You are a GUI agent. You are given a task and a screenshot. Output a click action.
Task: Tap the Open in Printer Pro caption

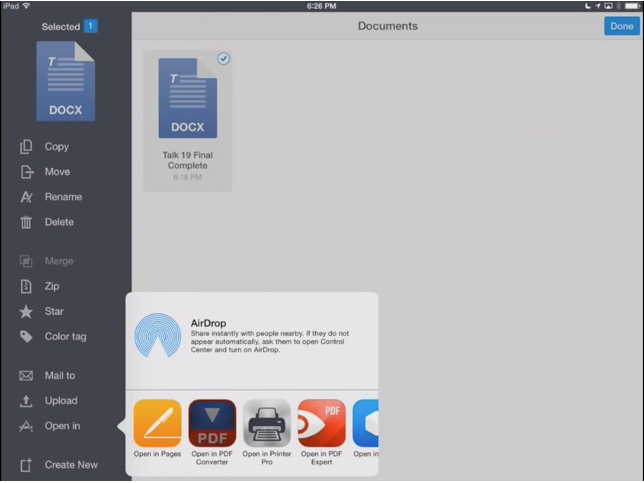click(267, 458)
